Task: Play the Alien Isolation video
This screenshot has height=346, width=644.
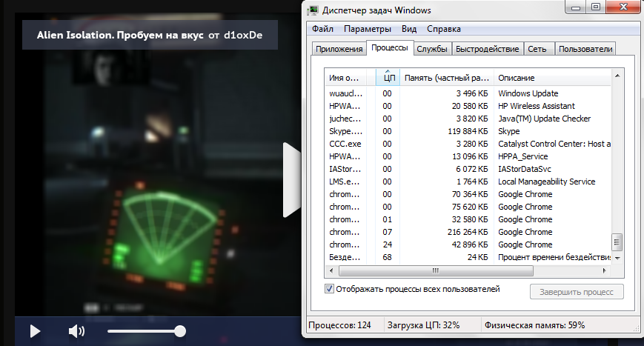Action: point(36,331)
